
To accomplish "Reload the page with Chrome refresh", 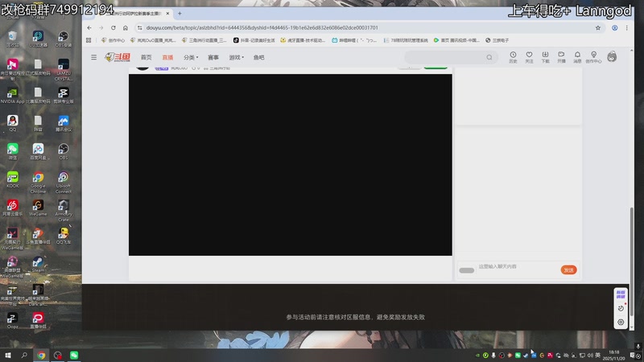I will [x=114, y=28].
